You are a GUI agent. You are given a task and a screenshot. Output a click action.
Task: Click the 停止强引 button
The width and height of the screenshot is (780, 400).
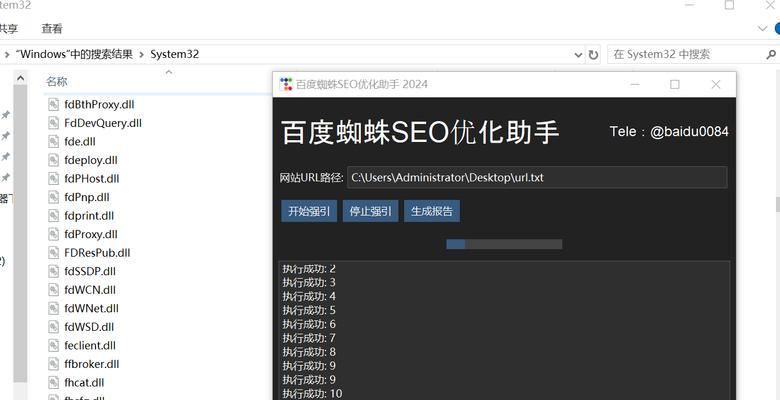click(x=371, y=211)
